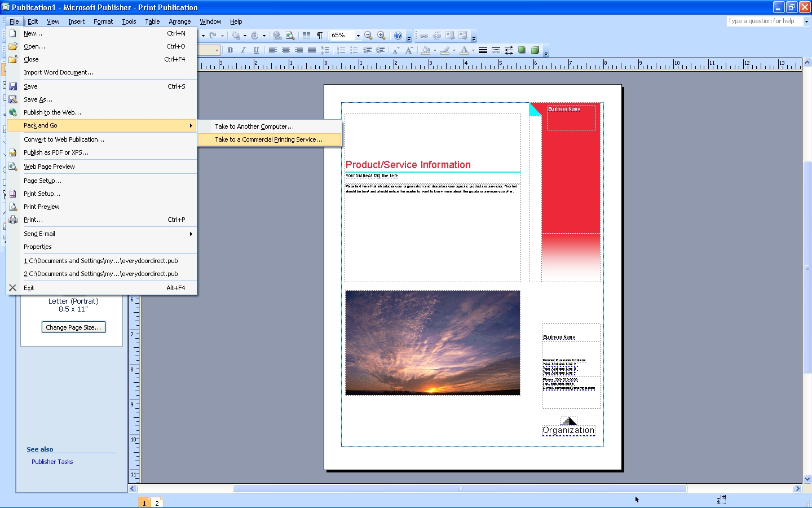
Task: Switch to page 2 at the bottom
Action: [157, 502]
